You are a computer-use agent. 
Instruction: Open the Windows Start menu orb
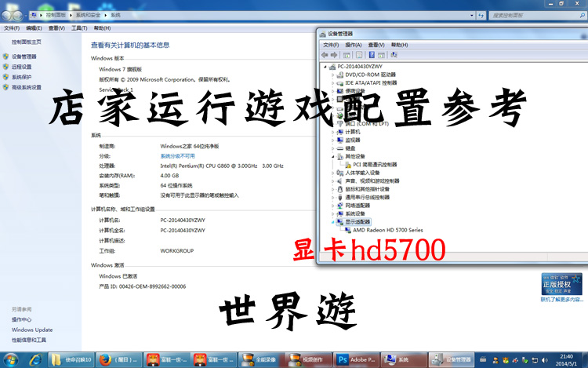tap(10, 360)
